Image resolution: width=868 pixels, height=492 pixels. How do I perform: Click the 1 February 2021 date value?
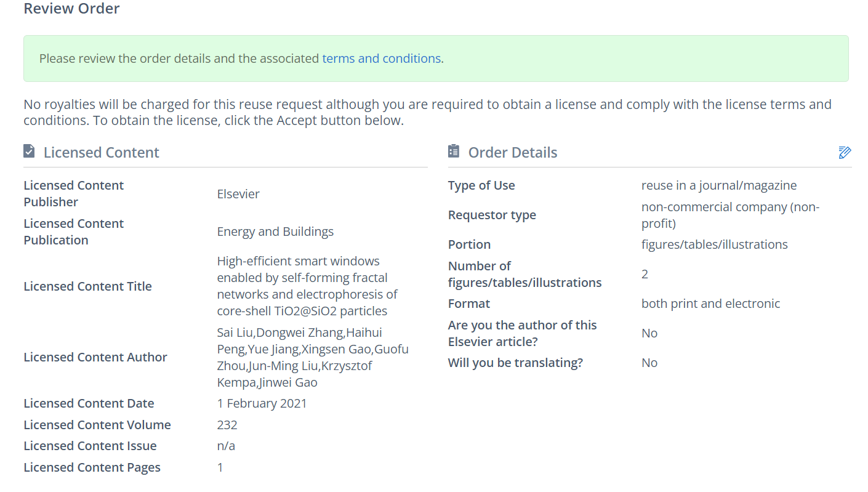point(262,403)
